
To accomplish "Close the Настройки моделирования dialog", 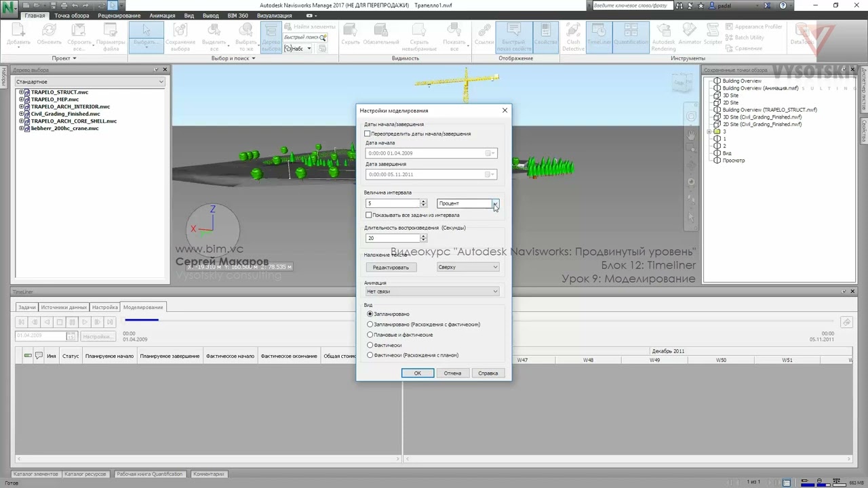I will [505, 110].
